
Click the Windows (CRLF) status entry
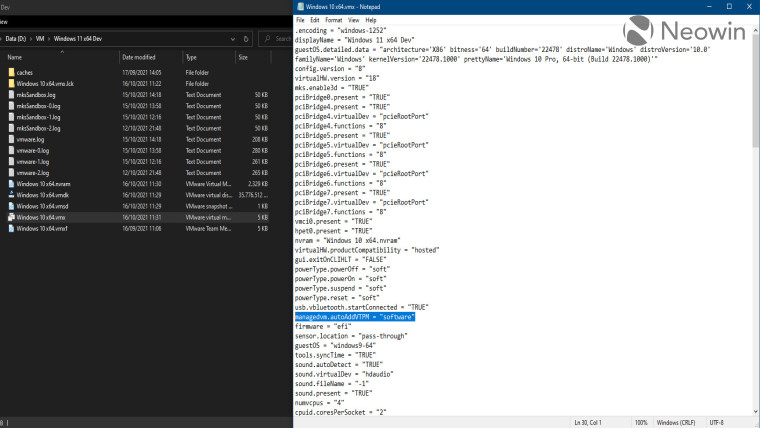tap(676, 423)
